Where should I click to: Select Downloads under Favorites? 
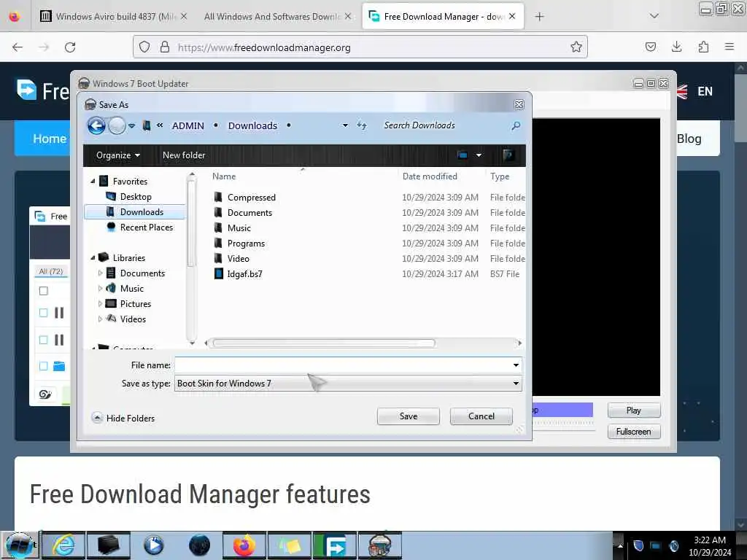(x=134, y=212)
